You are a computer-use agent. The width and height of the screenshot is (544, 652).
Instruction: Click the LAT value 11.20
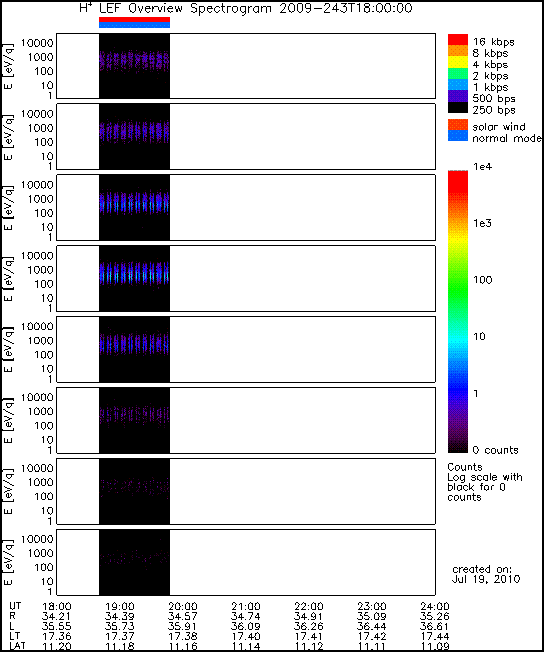tap(57, 646)
